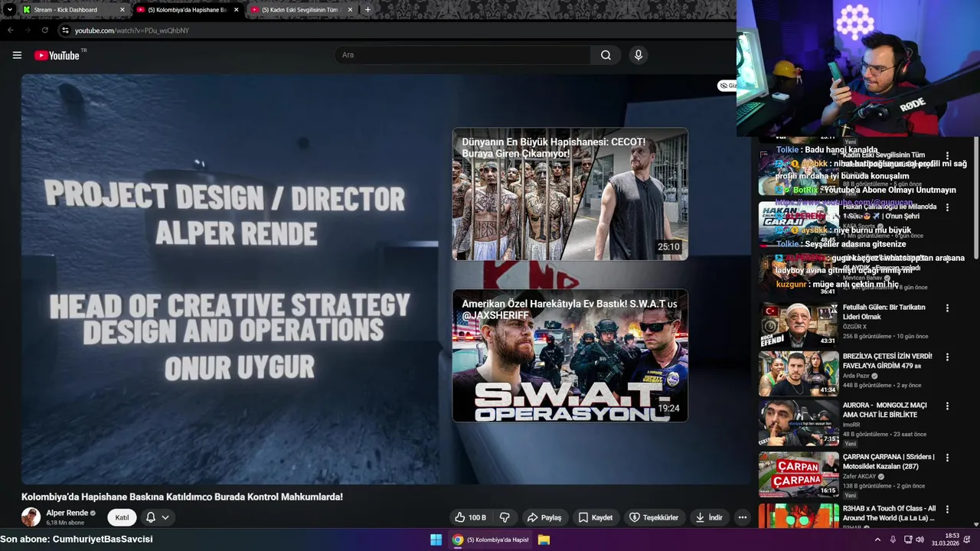Open Fetullah Gülen video thumbnail
Image resolution: width=980 pixels, height=551 pixels.
[x=799, y=324]
